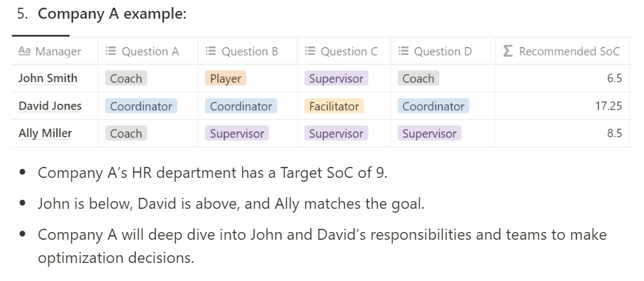Open the Recommended SoC column header options
Image resolution: width=644 pixels, height=281 pixels.
(x=562, y=51)
